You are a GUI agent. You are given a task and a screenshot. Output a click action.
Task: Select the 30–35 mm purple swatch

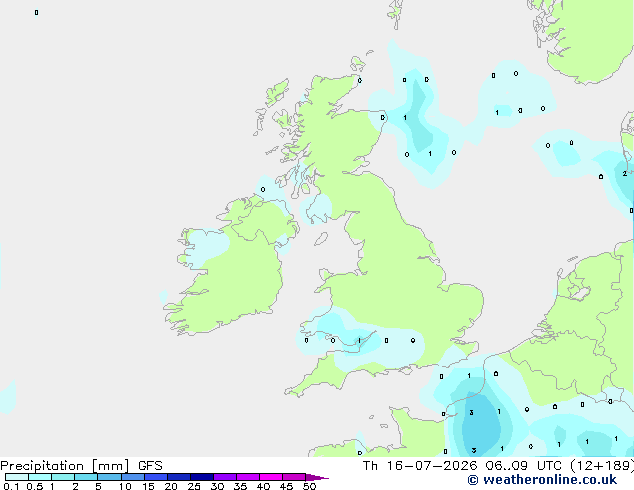[225, 477]
